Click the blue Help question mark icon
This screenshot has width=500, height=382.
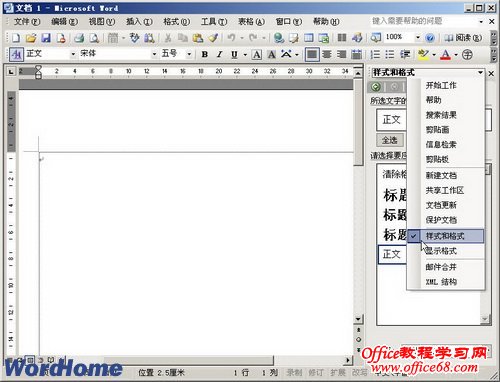[430, 38]
